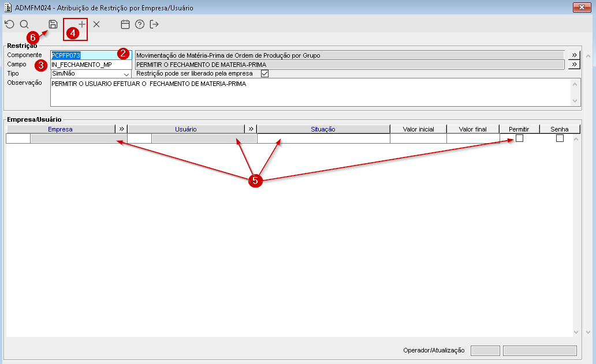This screenshot has height=364, width=596.
Task: Click the Valor inicial column header
Action: click(419, 129)
